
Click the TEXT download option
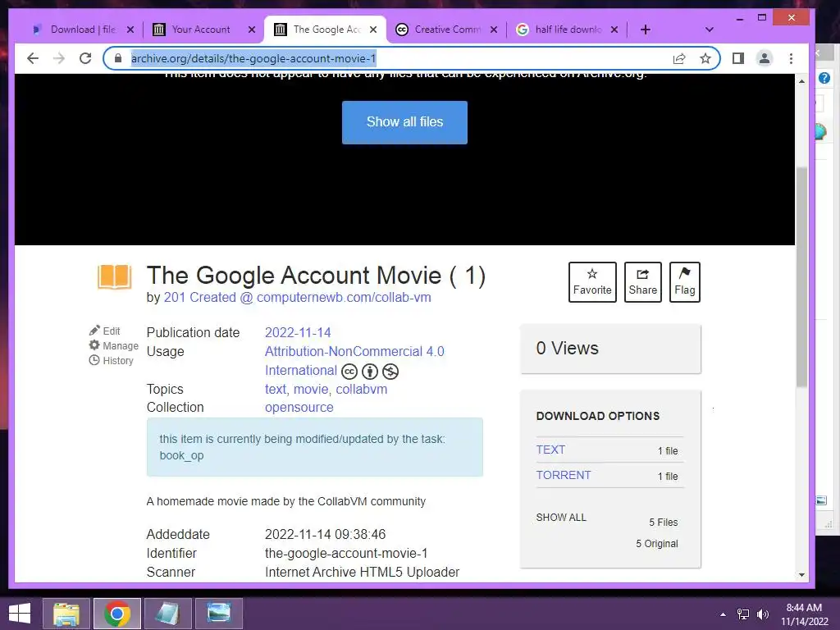[550, 450]
